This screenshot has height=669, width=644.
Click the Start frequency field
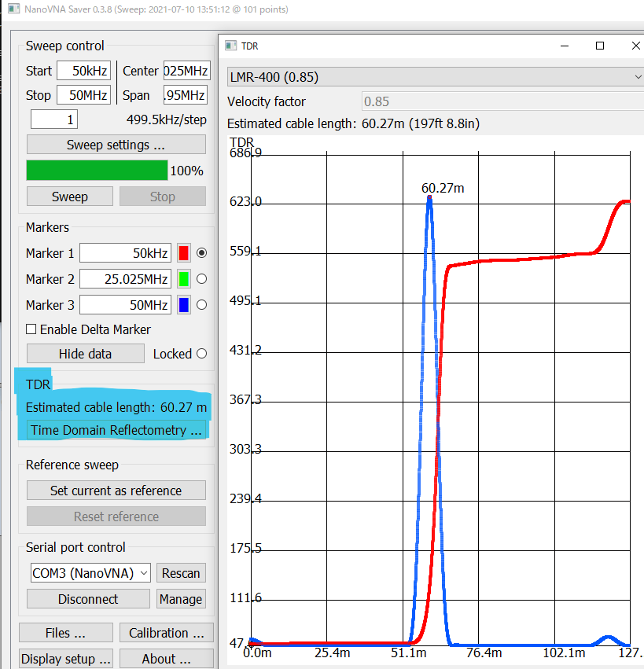click(84, 71)
